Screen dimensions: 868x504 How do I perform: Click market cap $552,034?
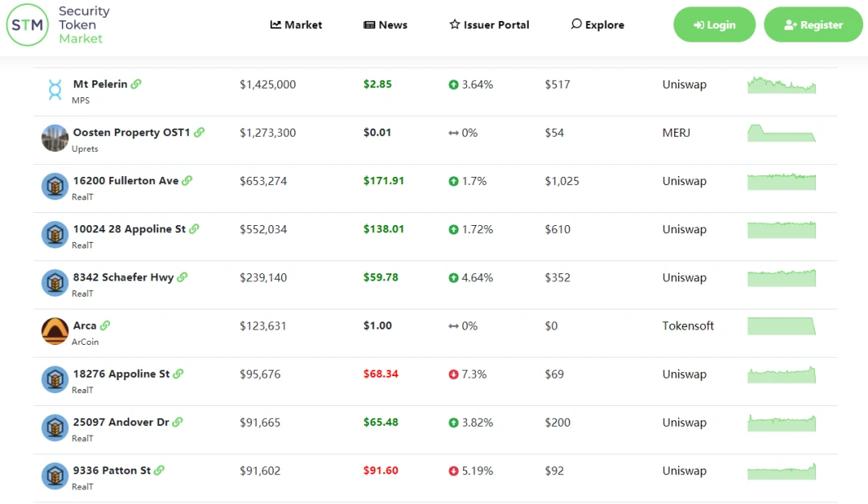pos(264,229)
